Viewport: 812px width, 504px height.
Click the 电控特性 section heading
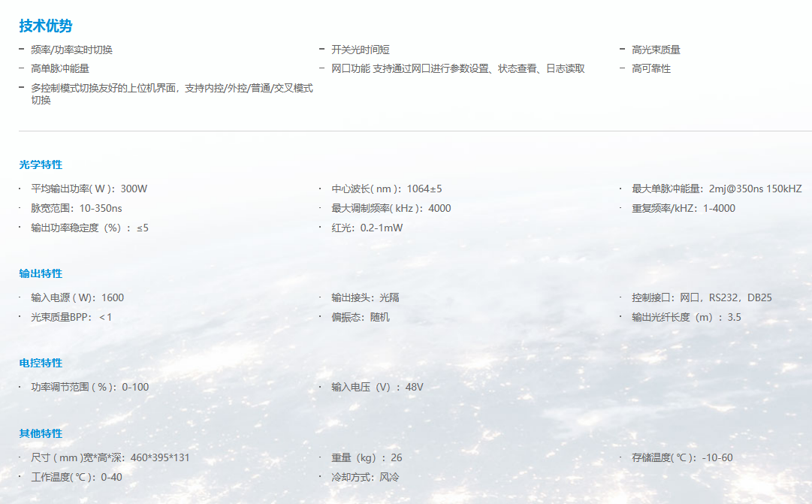click(x=41, y=363)
